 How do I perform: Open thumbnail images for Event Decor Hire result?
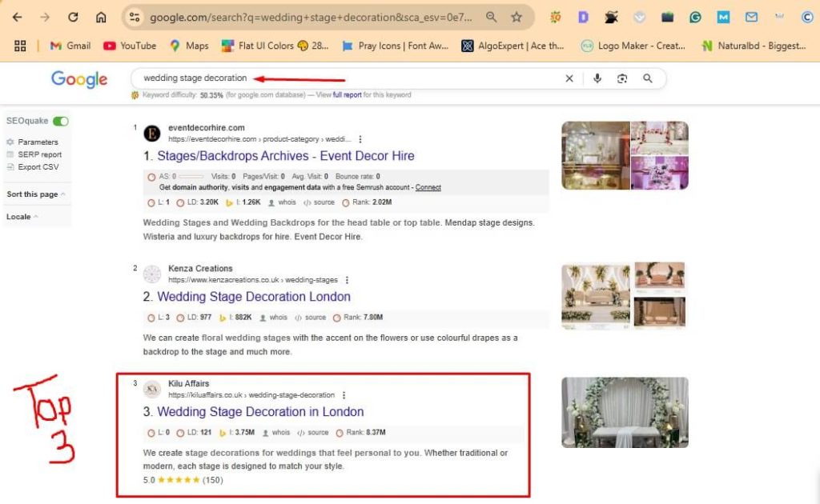pos(625,156)
